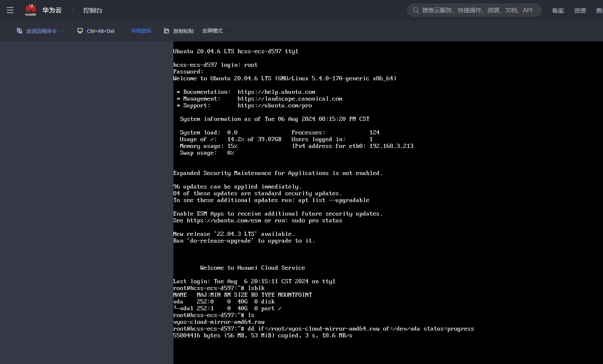Click the 'Password:' prompt line

[x=188, y=71]
